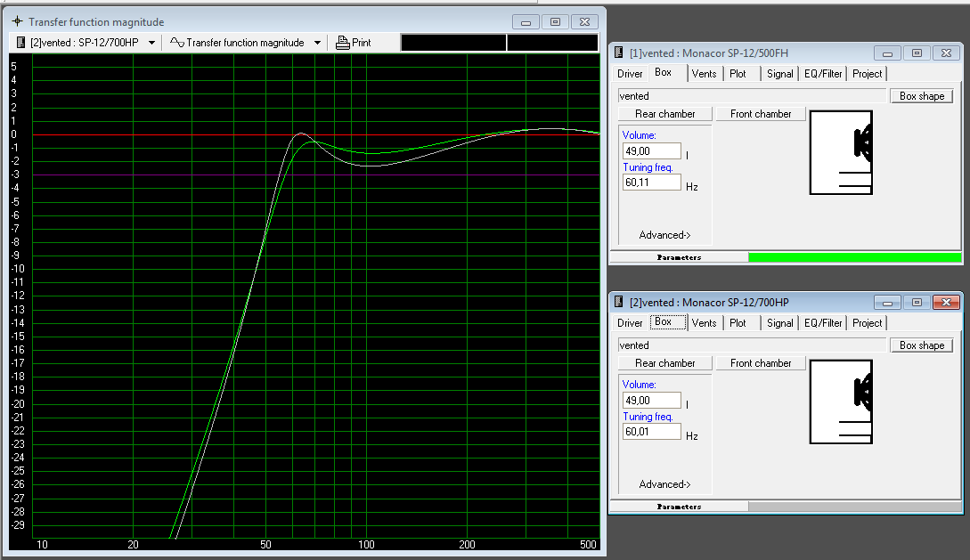
Task: Select Front chamber in SP-12/700HP window
Action: (761, 363)
